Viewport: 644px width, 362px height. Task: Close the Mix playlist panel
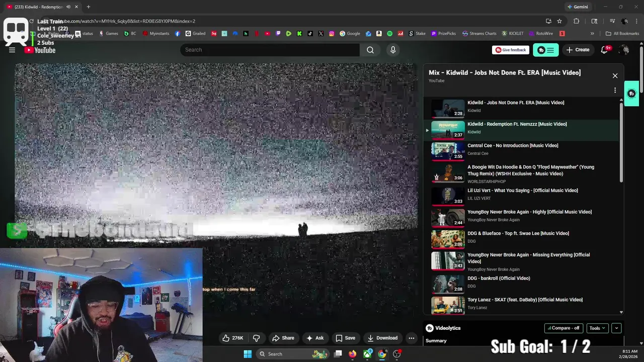click(x=615, y=75)
